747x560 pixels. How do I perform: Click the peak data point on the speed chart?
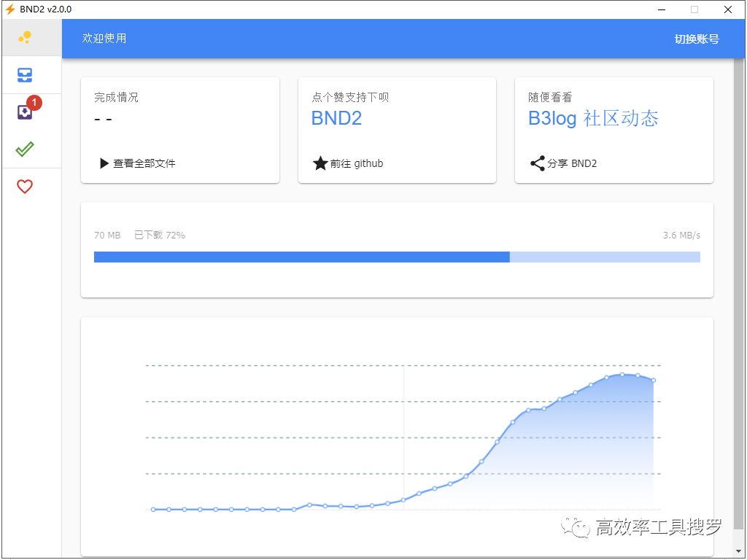624,376
